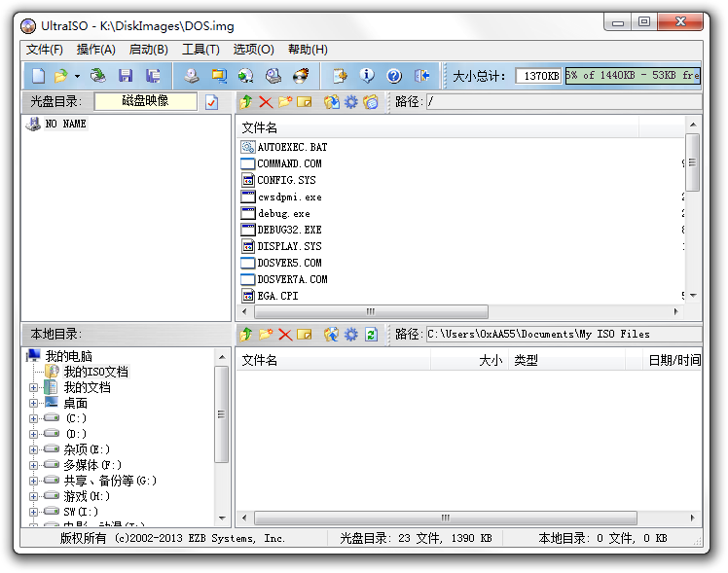Click the New file icon in toolbar
This screenshot has height=573, width=728.
click(x=38, y=76)
